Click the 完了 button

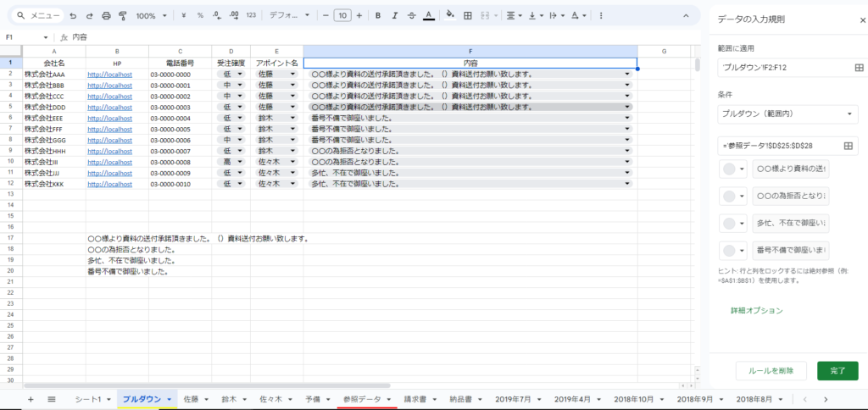(x=837, y=371)
